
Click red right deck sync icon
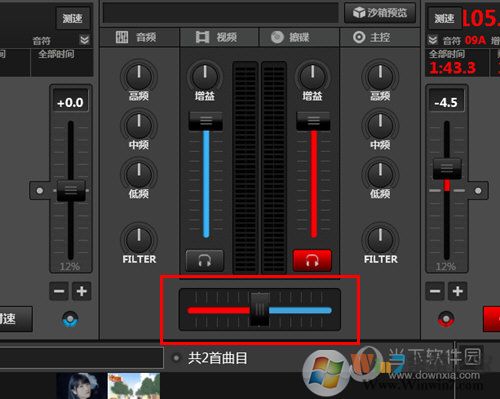click(x=446, y=319)
